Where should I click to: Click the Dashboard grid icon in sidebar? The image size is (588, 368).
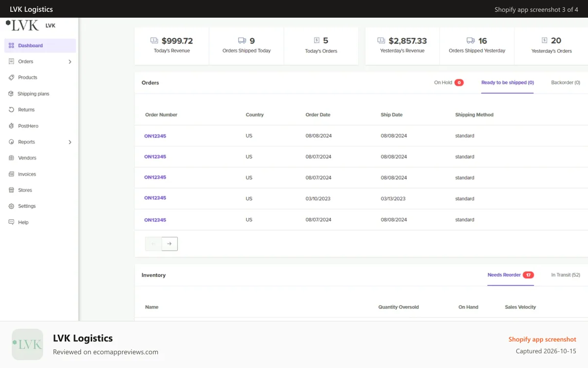point(11,46)
